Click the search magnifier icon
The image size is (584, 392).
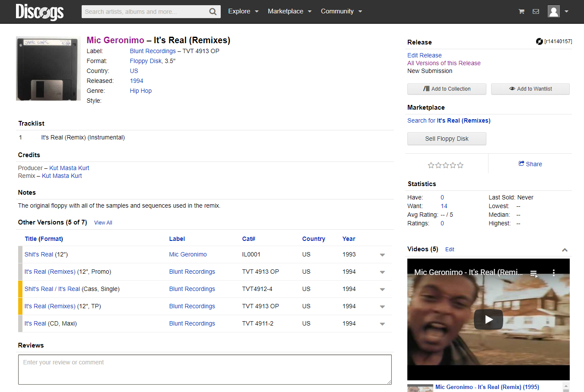pos(213,12)
